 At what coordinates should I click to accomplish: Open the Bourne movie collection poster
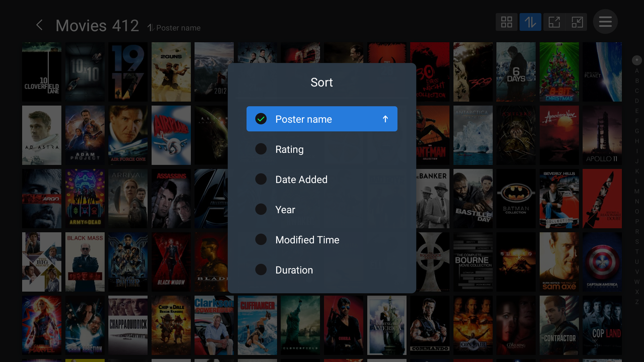pos(473,262)
